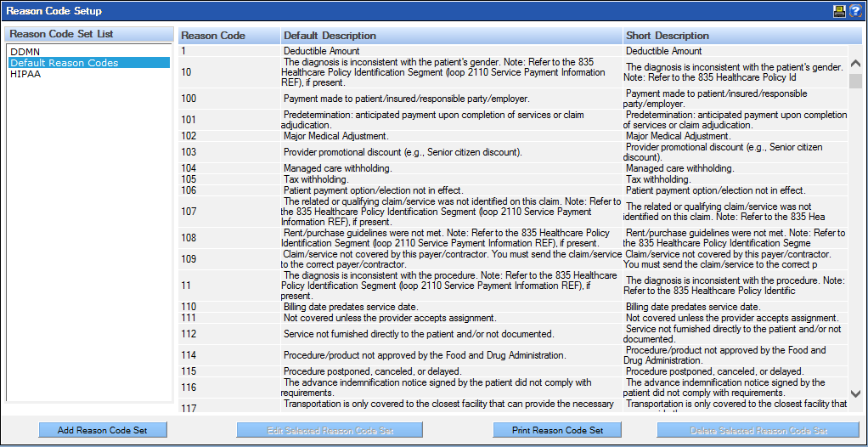Select reason code 116 cell
Viewport: 868px width, 447px height.
[x=229, y=388]
